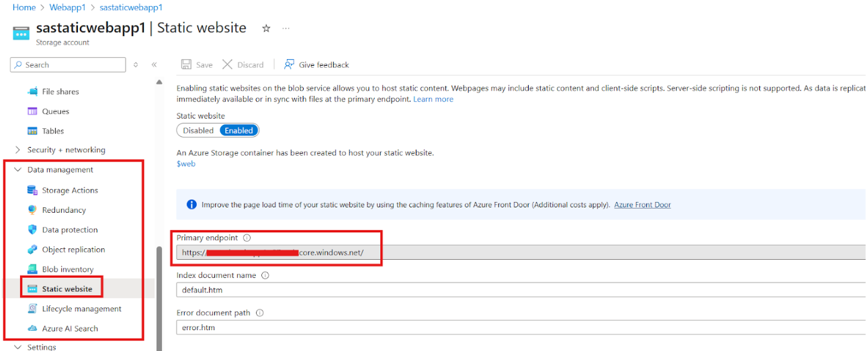The height and width of the screenshot is (351, 868).
Task: Click the Static website icon in sidebar
Action: (32, 289)
